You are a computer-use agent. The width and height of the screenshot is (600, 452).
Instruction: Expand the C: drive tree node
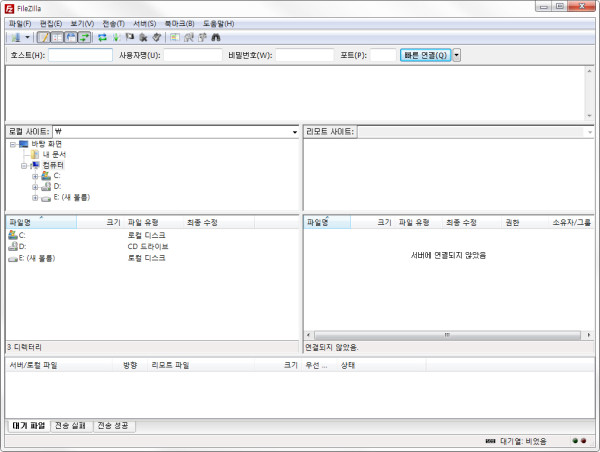coord(35,176)
